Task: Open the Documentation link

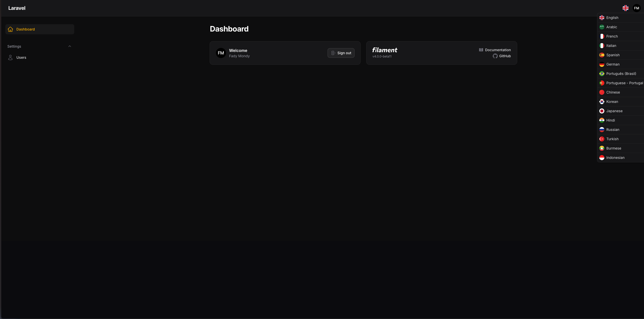Action: point(498,50)
